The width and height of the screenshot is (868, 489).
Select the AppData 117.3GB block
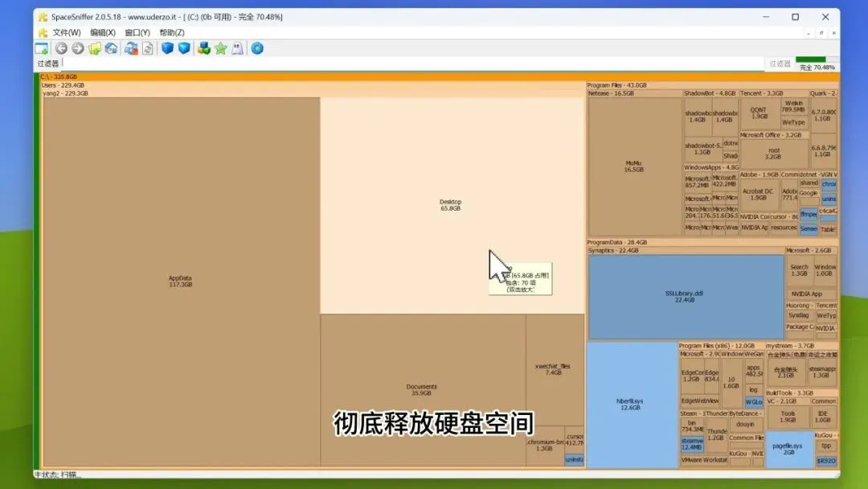click(181, 281)
